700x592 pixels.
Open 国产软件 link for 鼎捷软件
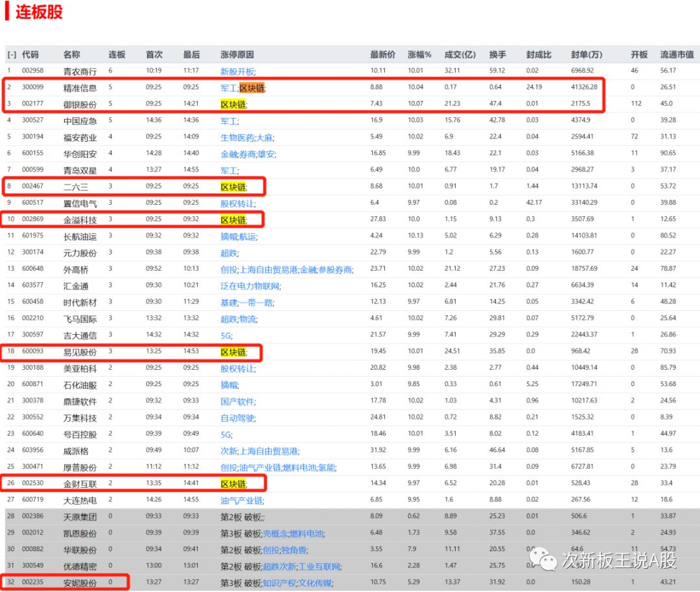coord(238,402)
